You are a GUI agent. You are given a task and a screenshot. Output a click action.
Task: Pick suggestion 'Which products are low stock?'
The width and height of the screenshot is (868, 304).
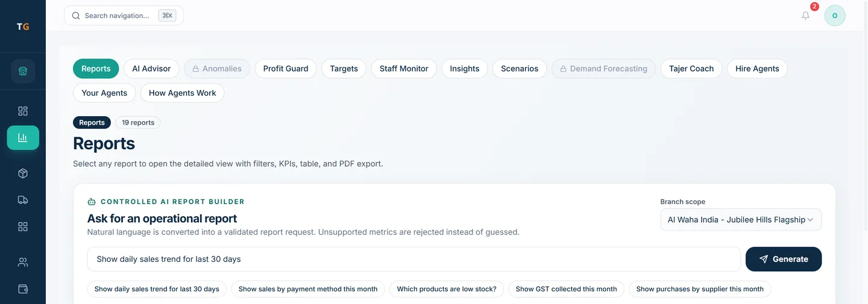click(x=447, y=289)
